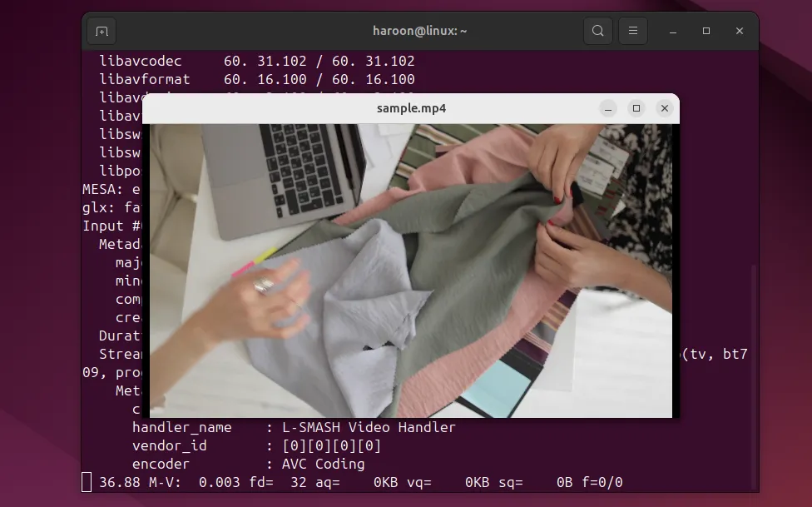Click the vendor_id line in terminal
Image resolution: width=812 pixels, height=507 pixels.
coord(256,446)
